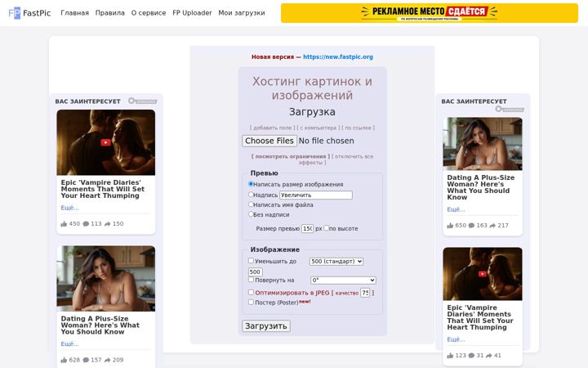This screenshot has height=368, width=588.
Task: Click the FastPic logo icon
Action: point(14,13)
